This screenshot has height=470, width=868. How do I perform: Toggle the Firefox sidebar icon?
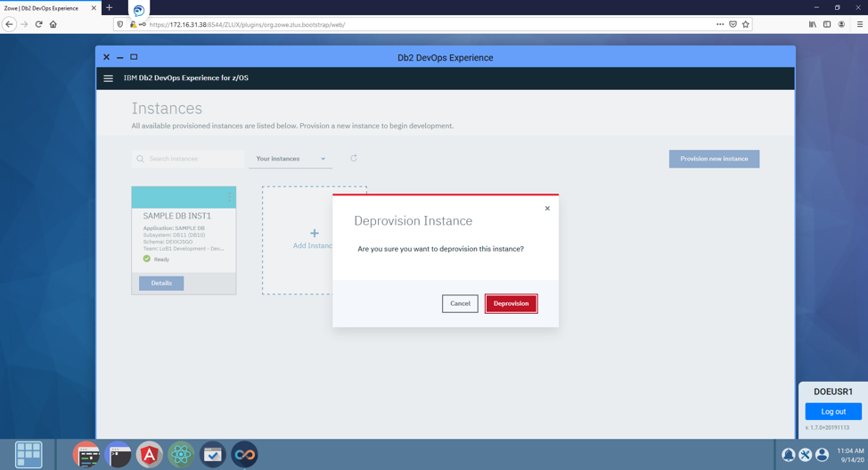827,24
